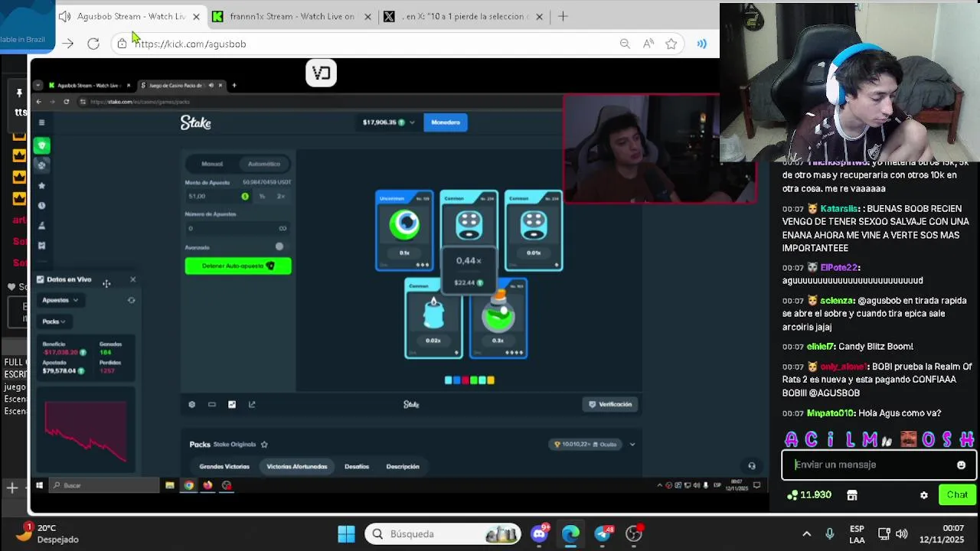Expand the chevron next to 10.010,22× pill
Screen dimensions: 980x551
[x=632, y=444]
